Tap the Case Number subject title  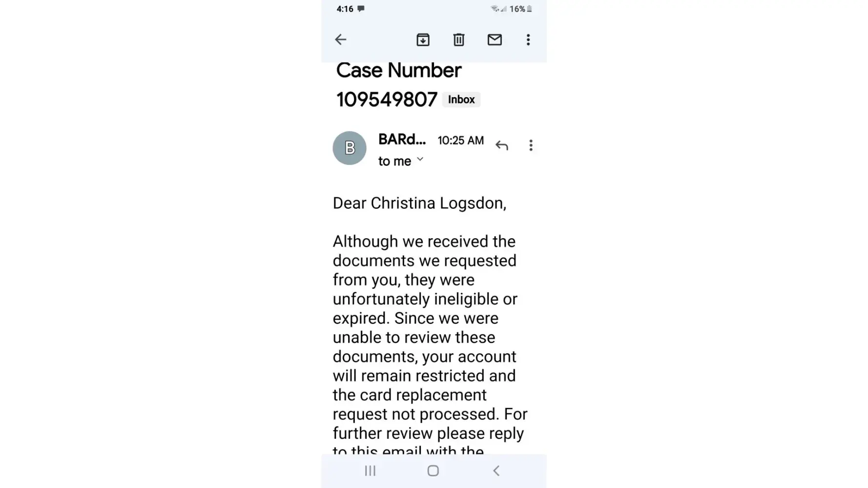tap(398, 71)
